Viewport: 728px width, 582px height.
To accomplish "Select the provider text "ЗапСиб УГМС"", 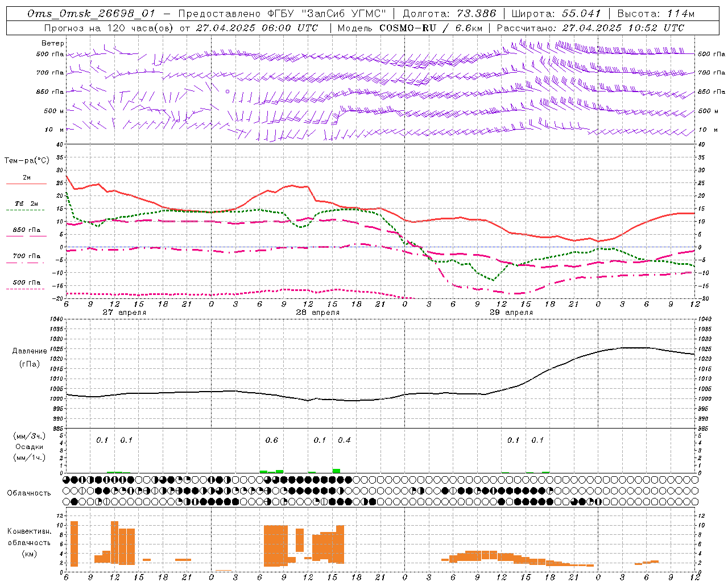I will coord(343,14).
